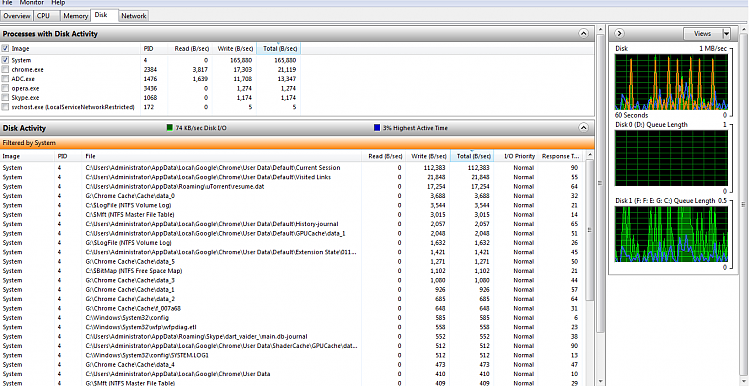
Task: Open the Monitor menu
Action: click(x=32, y=2)
